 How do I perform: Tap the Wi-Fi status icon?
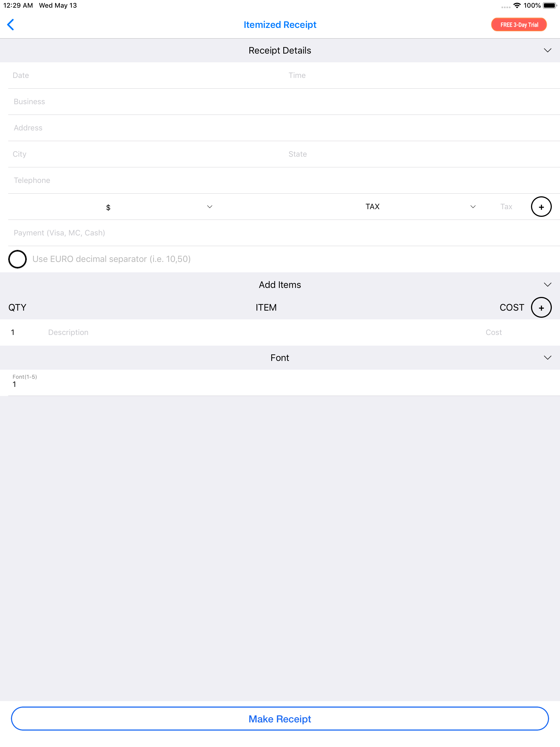point(517,5)
